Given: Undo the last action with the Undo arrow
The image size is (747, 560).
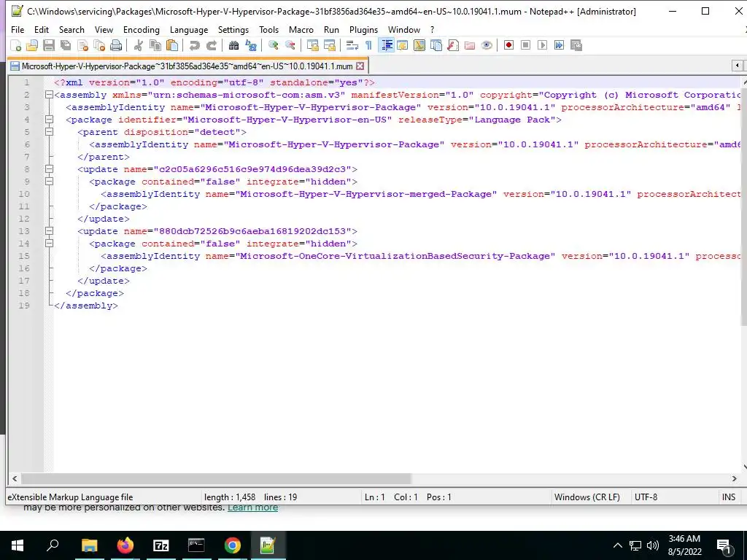Looking at the screenshot, I should tap(194, 45).
